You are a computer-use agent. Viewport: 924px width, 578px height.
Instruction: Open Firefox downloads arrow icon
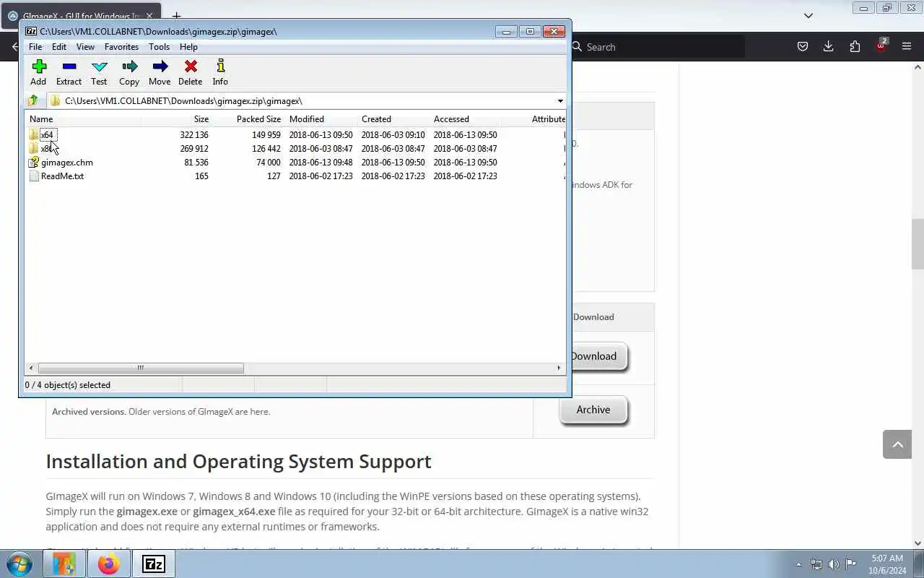pyautogui.click(x=829, y=46)
